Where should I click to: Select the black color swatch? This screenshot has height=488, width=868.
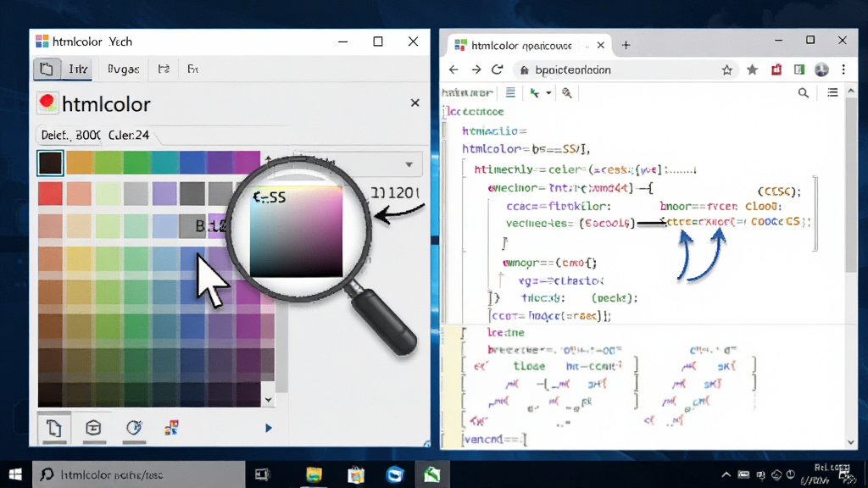(x=50, y=163)
